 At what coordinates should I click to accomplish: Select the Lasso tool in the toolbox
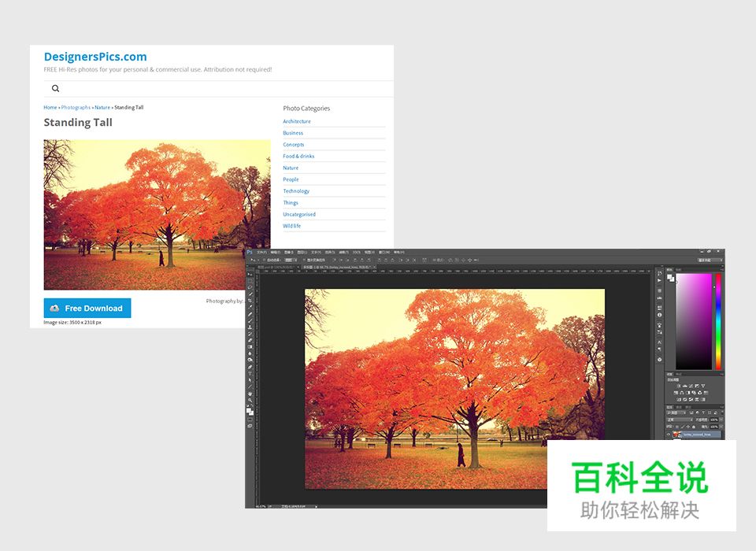pos(250,287)
